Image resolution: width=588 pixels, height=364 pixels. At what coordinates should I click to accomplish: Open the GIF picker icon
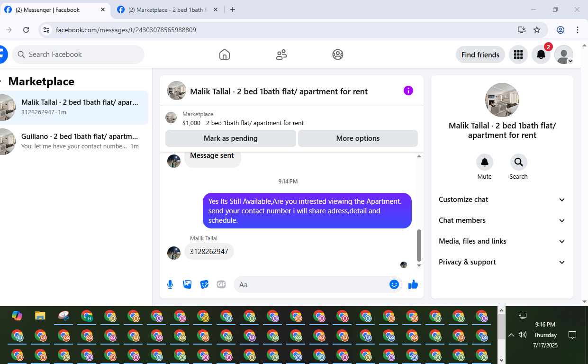[x=221, y=284]
